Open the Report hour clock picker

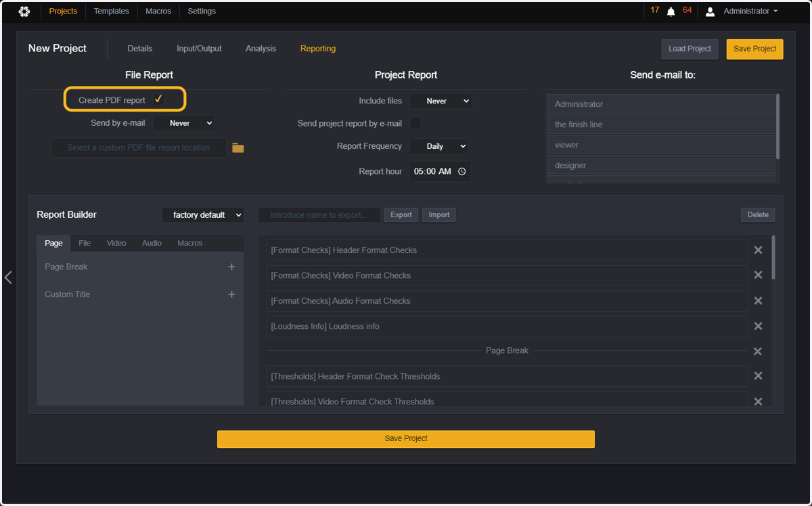[462, 172]
